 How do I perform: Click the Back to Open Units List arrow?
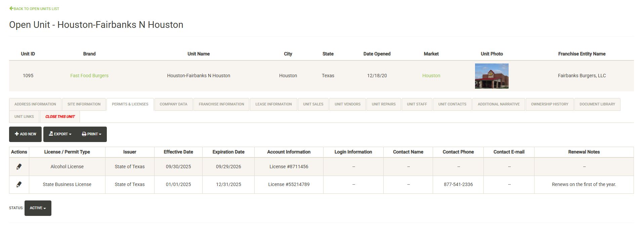point(11,8)
